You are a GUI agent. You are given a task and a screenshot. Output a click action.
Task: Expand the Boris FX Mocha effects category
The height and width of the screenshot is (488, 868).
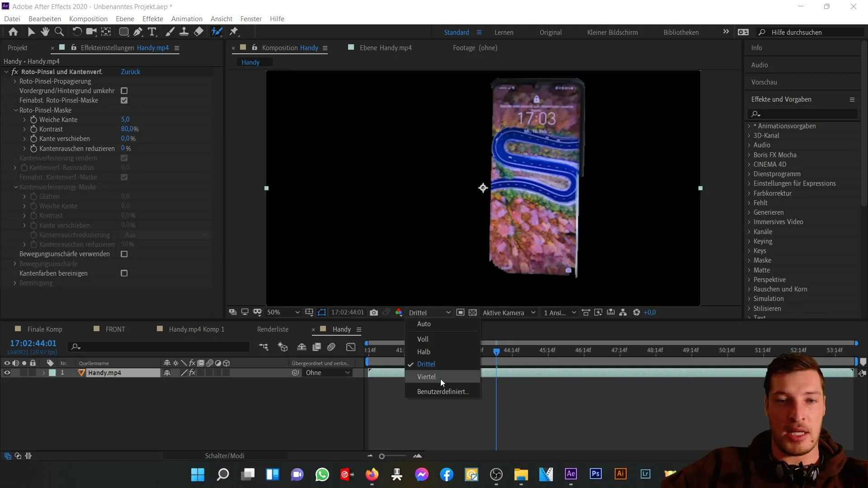[x=749, y=155]
